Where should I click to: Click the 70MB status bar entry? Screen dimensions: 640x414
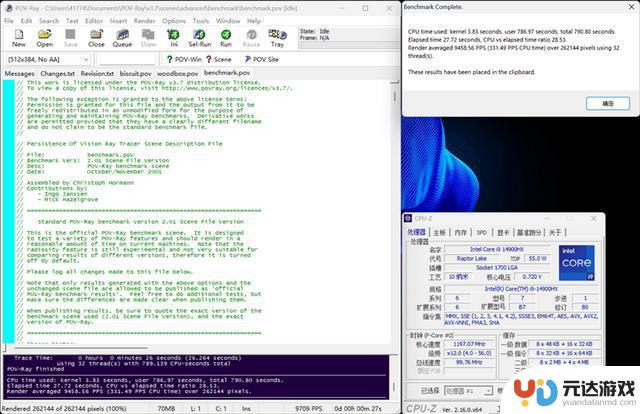166,408
